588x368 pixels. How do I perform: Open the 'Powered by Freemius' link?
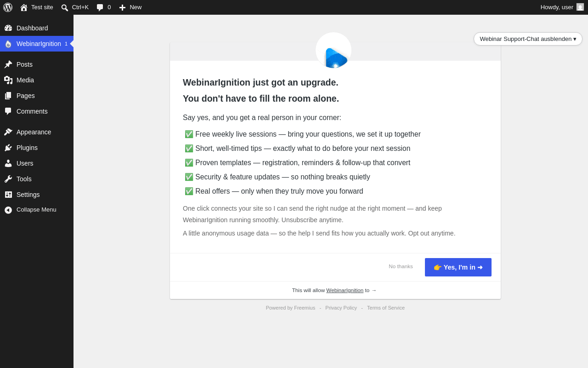coord(290,308)
